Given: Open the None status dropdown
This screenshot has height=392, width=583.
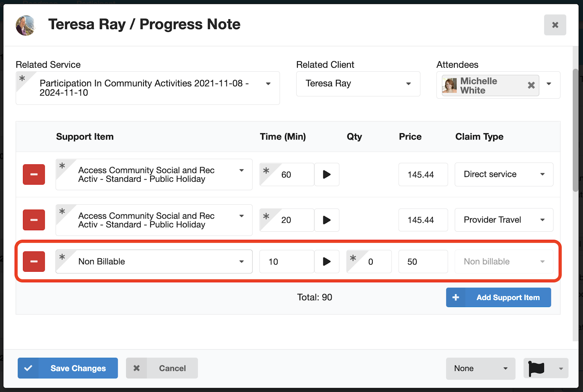Looking at the screenshot, I should point(480,368).
